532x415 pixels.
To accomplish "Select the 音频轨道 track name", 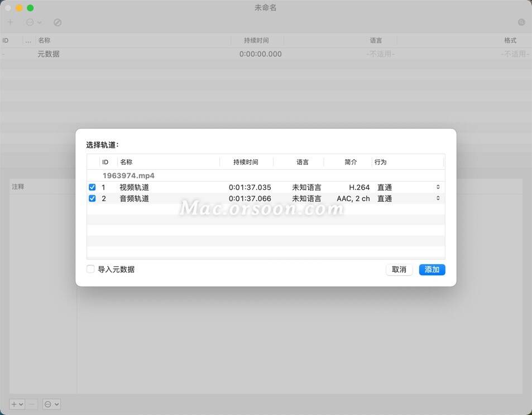I will 134,198.
